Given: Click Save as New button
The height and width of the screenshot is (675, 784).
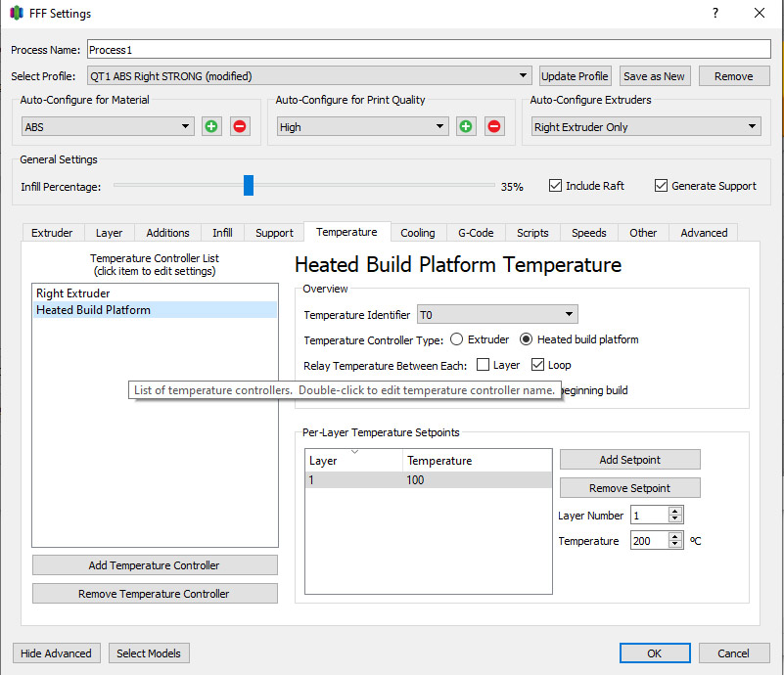Looking at the screenshot, I should click(655, 76).
